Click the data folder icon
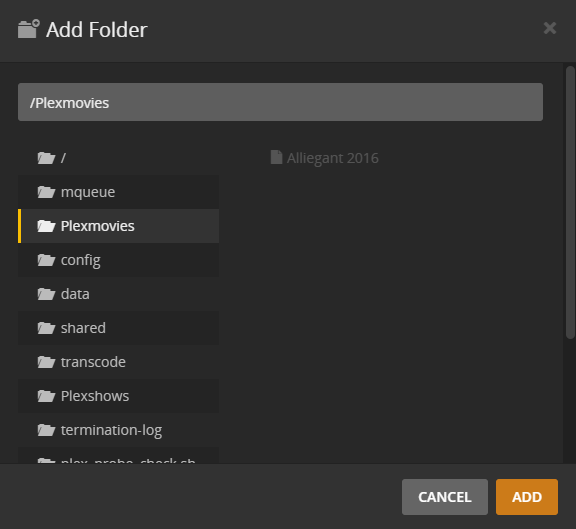The width and height of the screenshot is (576, 529). [46, 294]
